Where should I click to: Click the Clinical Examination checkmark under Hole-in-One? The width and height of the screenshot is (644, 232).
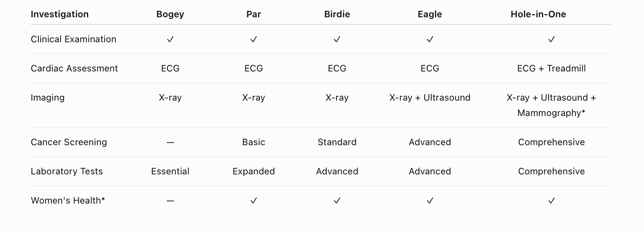coord(552,39)
